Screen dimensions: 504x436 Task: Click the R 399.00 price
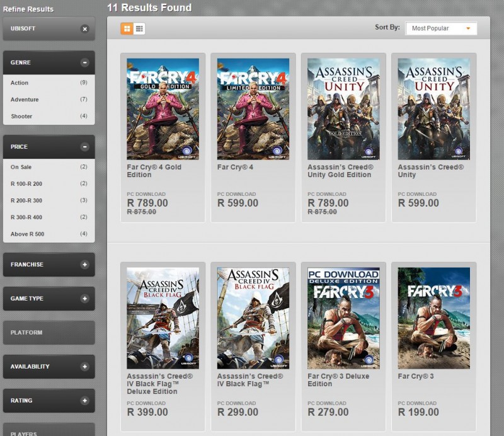pos(147,412)
